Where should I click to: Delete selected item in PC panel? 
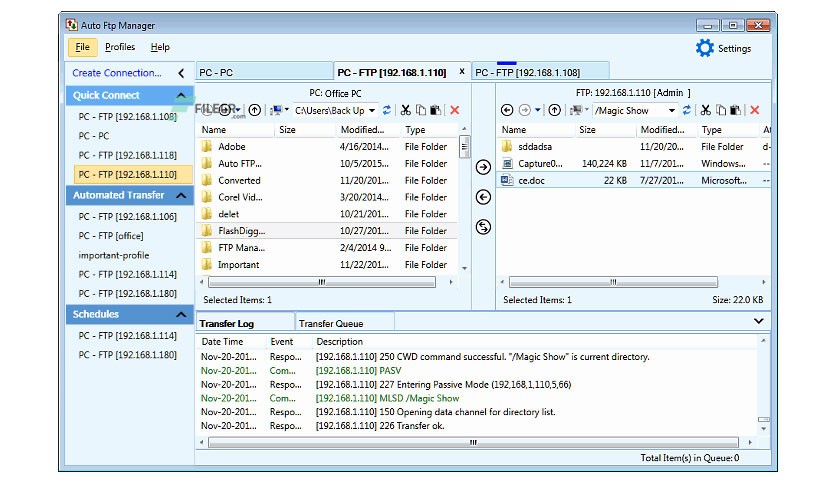coord(455,110)
